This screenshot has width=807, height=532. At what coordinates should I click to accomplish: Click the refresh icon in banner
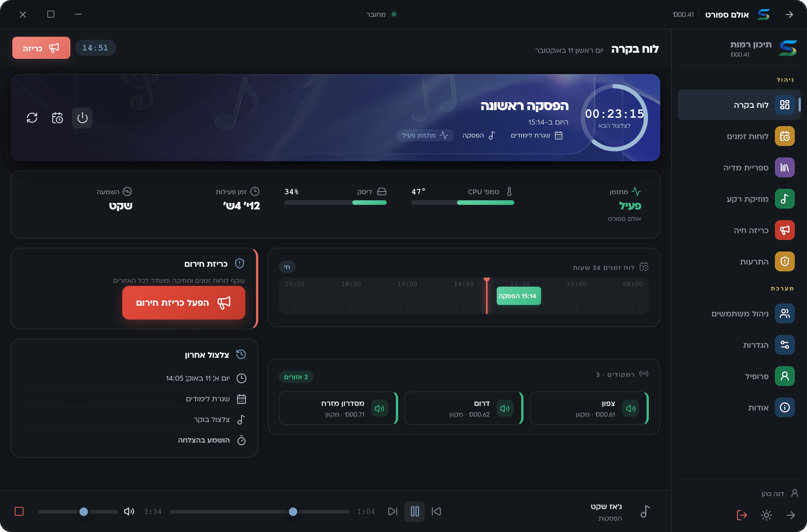click(32, 118)
